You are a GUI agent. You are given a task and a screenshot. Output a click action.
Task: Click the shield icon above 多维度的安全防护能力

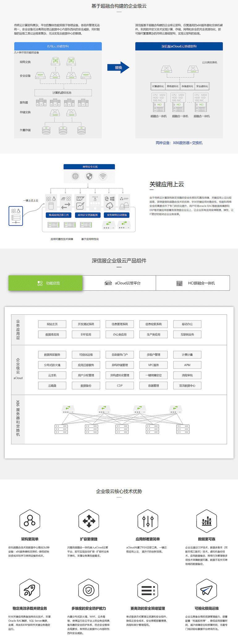tap(89, 590)
